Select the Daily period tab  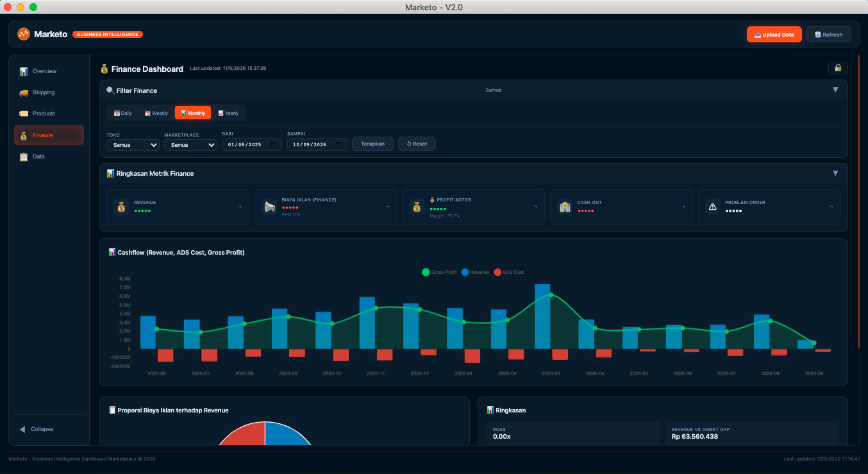[123, 113]
